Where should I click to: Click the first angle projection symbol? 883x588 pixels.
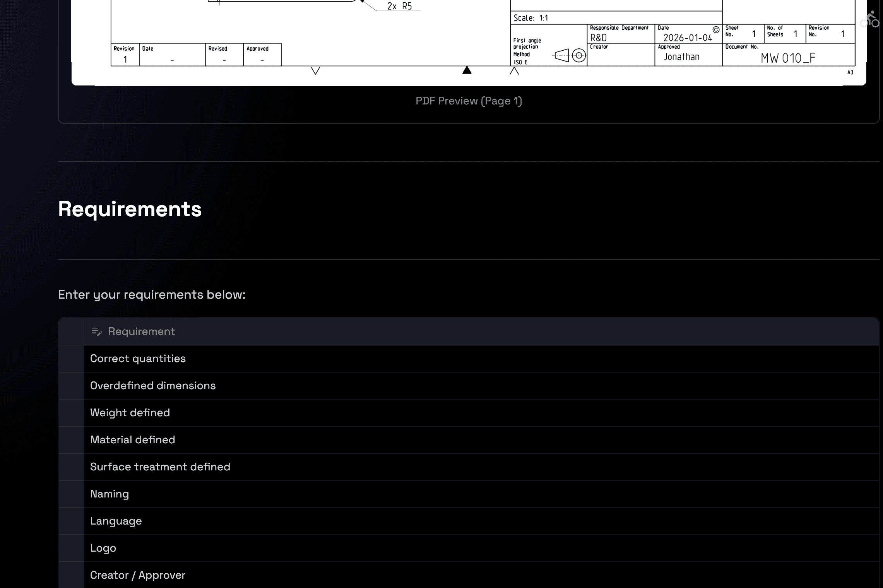(570, 55)
